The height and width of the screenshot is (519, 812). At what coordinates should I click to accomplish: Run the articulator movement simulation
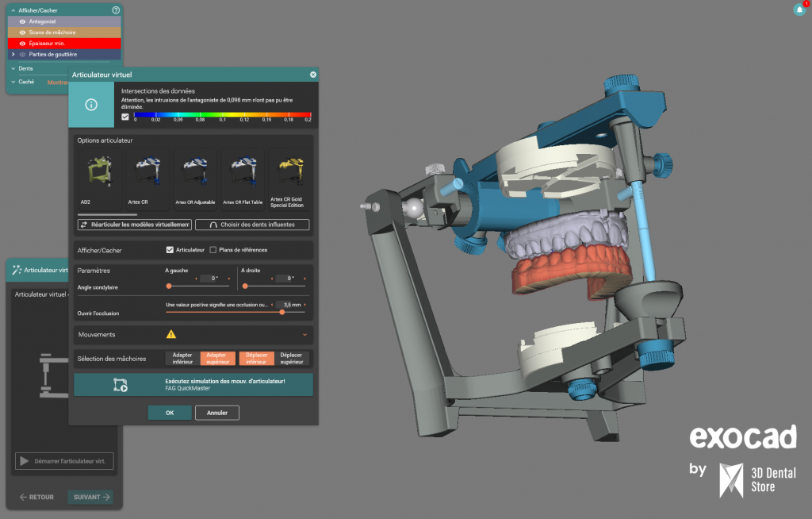click(x=193, y=385)
